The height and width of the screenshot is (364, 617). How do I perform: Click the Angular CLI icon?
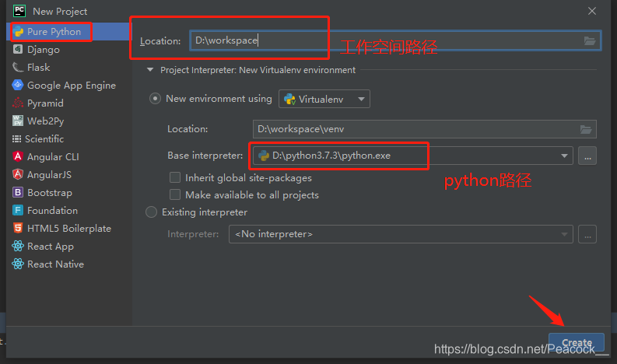point(18,156)
